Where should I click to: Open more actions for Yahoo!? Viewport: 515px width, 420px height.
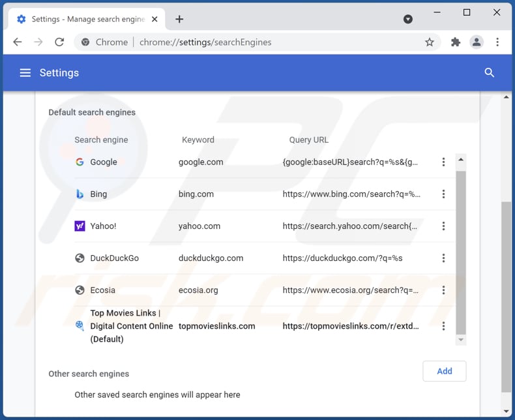coord(443,226)
